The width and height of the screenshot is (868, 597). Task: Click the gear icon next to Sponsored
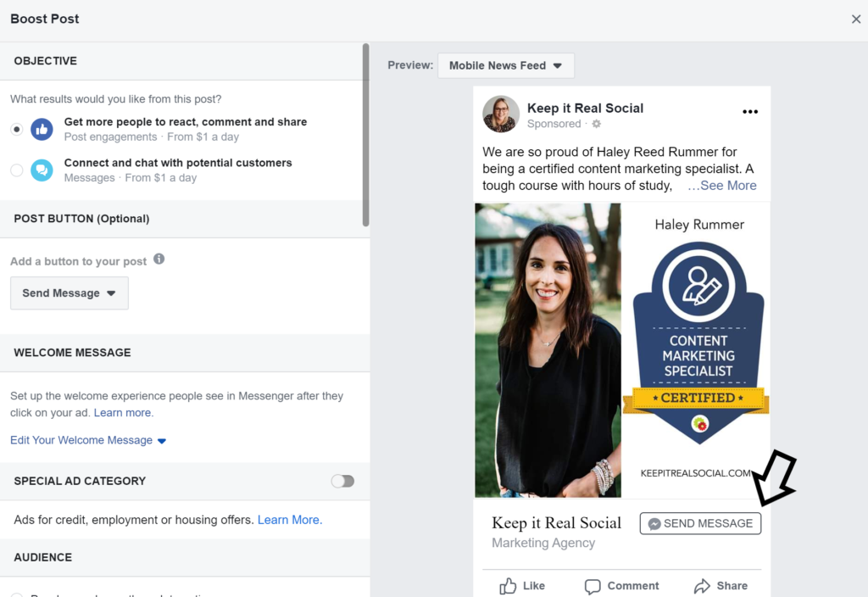coord(596,124)
